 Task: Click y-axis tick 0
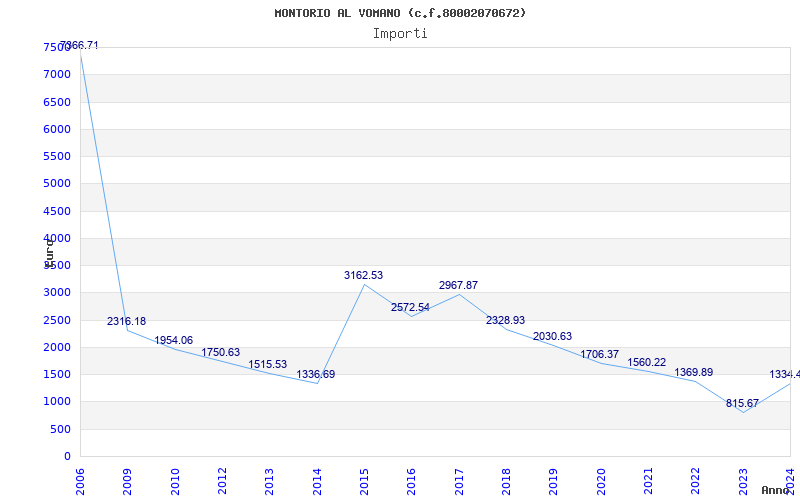(67, 457)
